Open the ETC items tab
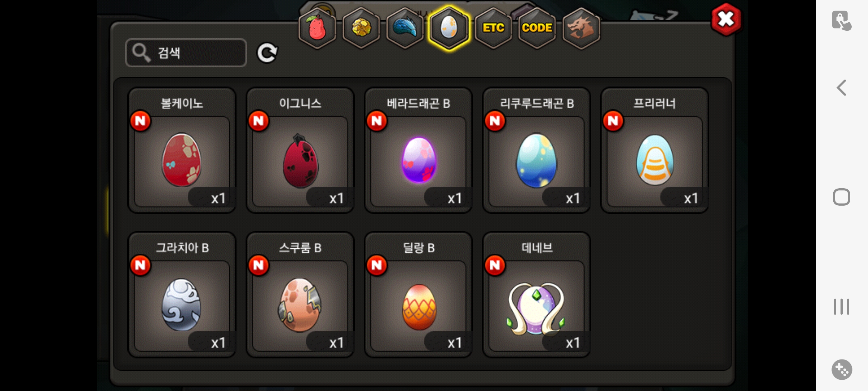 click(x=493, y=28)
